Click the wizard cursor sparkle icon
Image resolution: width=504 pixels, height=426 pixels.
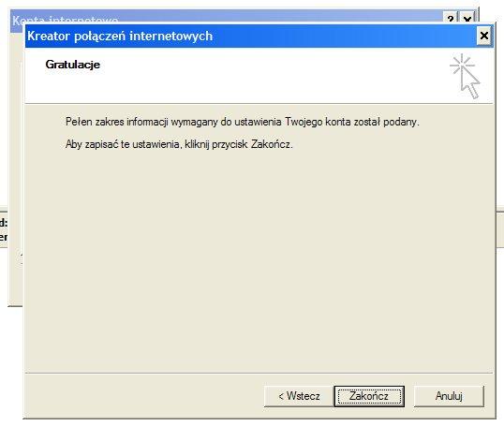(465, 76)
